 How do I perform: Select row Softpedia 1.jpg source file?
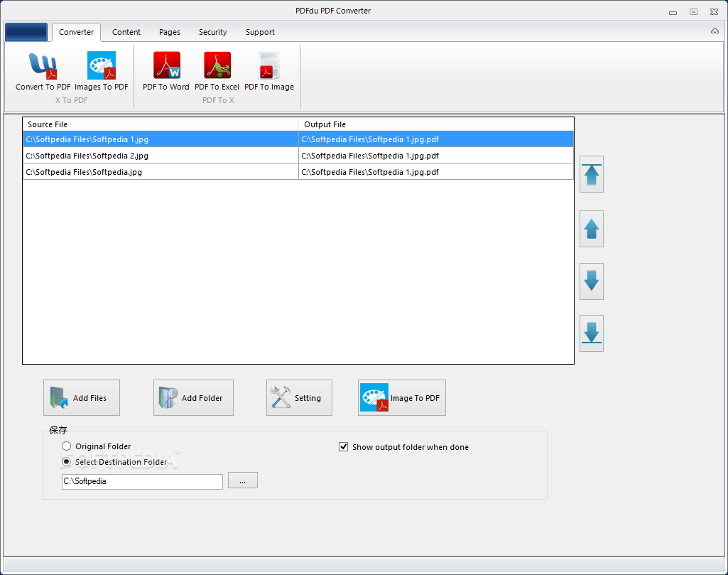pos(161,139)
